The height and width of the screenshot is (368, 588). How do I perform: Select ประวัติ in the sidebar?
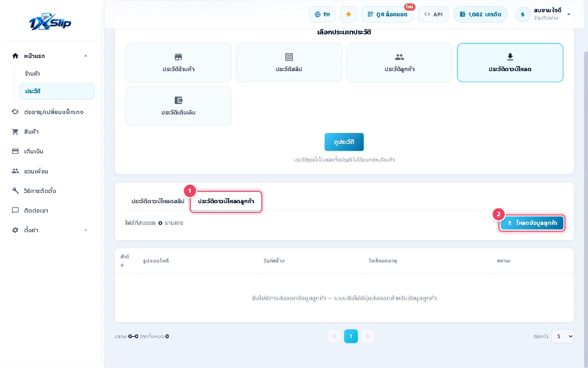point(57,91)
